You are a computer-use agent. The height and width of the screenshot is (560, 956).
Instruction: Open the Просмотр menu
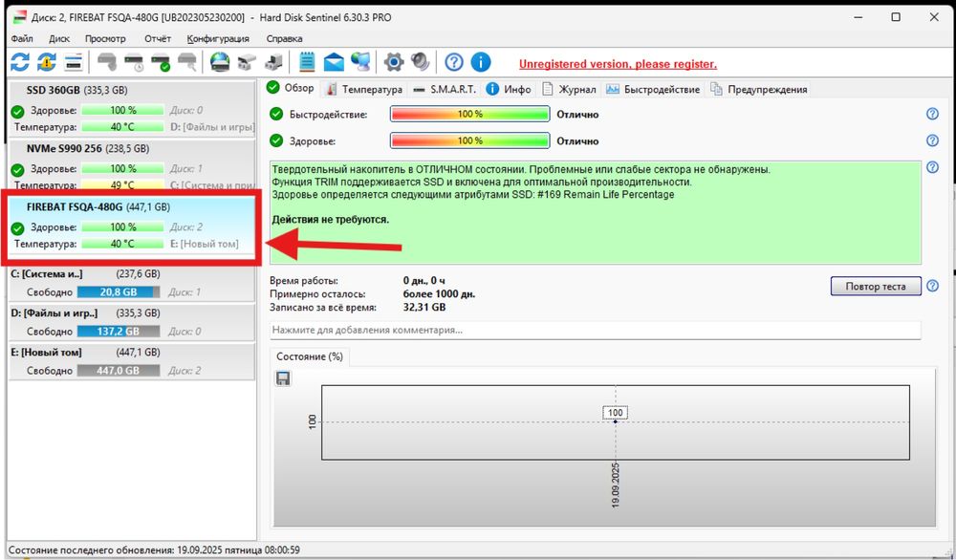105,38
